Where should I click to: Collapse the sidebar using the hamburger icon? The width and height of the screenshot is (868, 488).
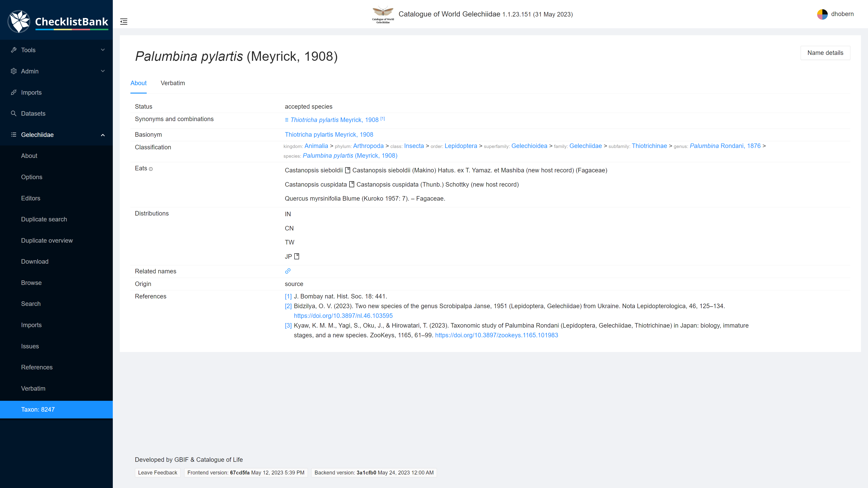click(124, 21)
